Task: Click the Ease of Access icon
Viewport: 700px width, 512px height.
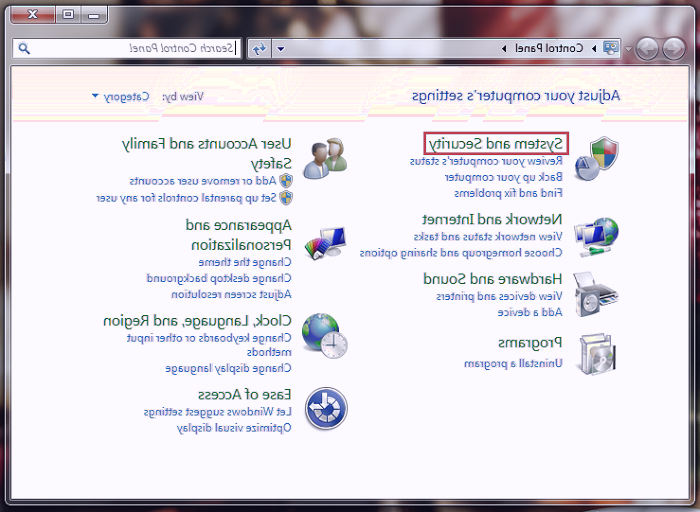Action: click(324, 408)
